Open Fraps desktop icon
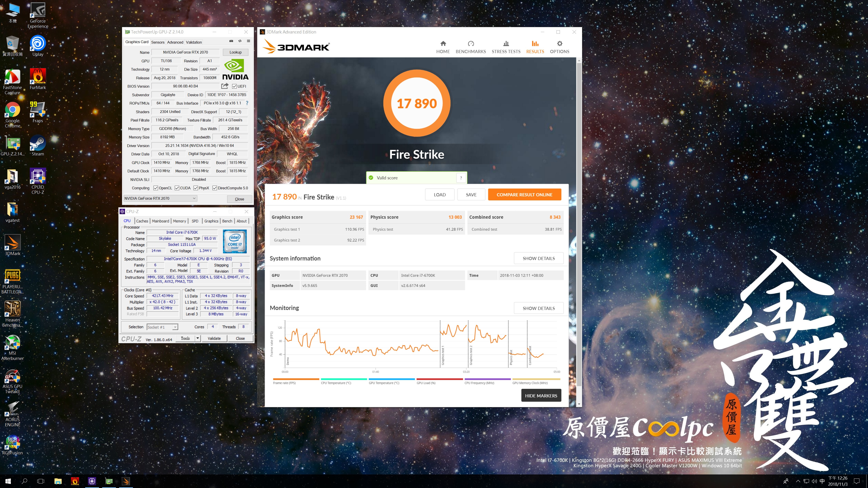 (38, 112)
